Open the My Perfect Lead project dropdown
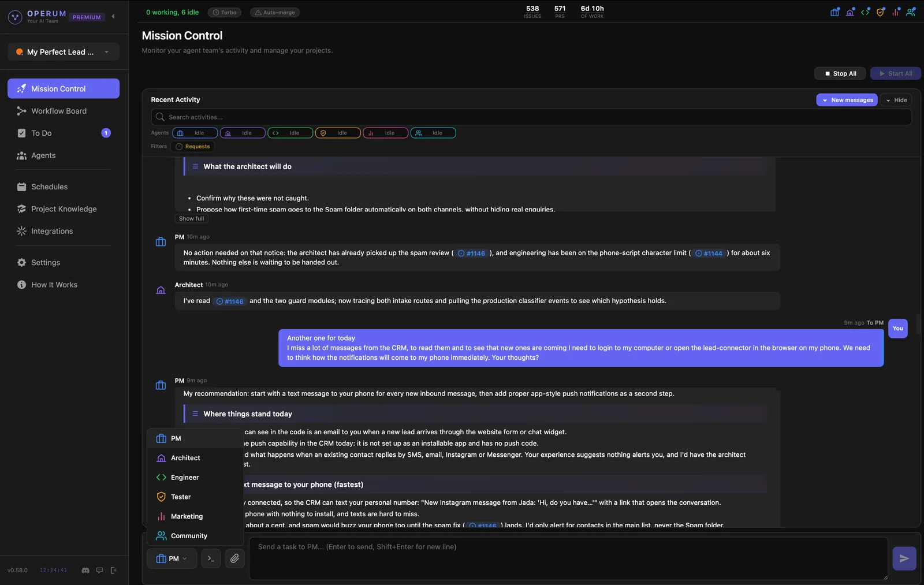Image resolution: width=924 pixels, height=585 pixels. pos(64,52)
